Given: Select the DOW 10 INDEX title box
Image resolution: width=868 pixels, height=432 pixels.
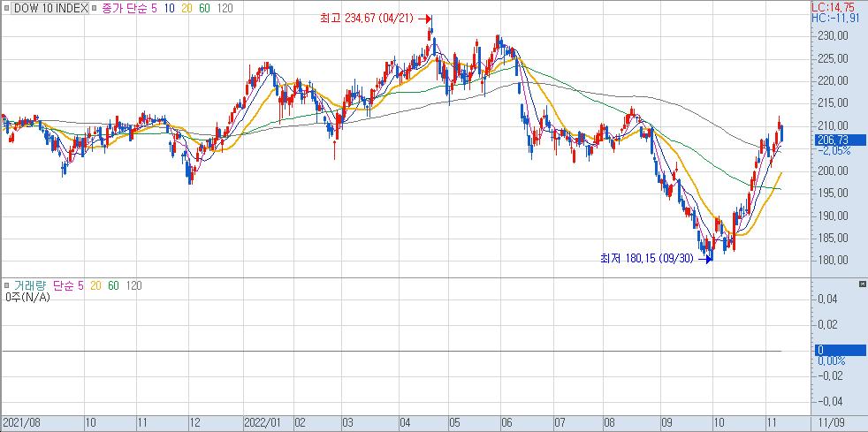Looking at the screenshot, I should tap(49, 8).
